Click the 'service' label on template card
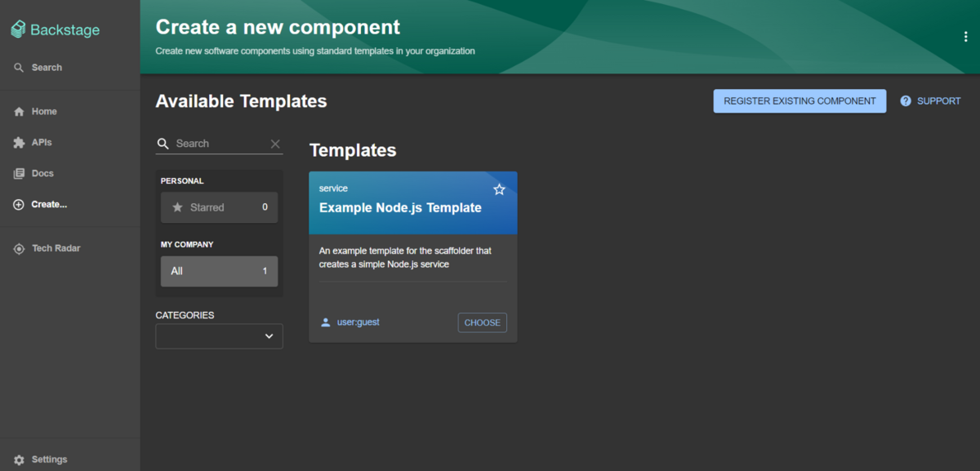This screenshot has height=471, width=980. click(333, 189)
